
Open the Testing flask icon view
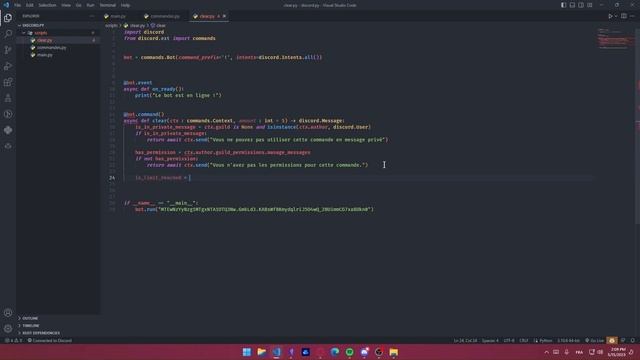pos(8,98)
